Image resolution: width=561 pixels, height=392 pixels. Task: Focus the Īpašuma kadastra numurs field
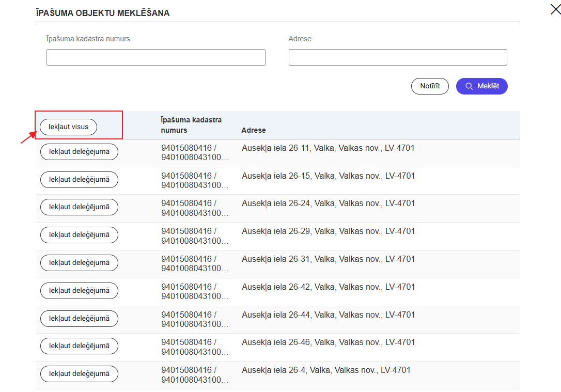point(155,57)
